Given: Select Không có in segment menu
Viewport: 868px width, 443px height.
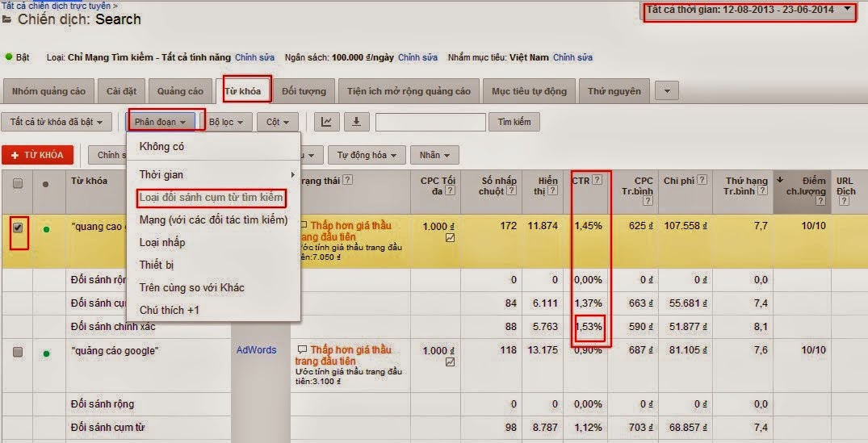Looking at the screenshot, I should coord(214,147).
